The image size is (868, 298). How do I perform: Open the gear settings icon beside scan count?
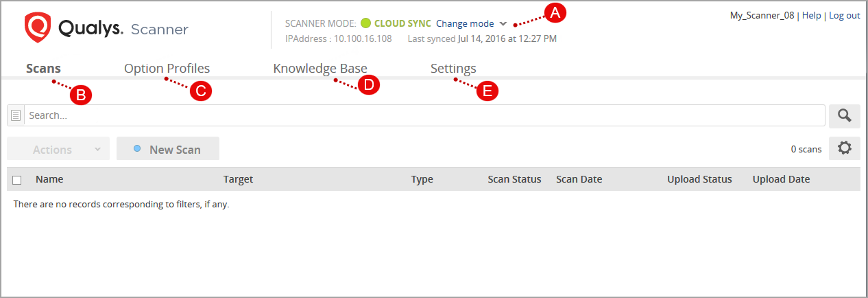pyautogui.click(x=844, y=148)
